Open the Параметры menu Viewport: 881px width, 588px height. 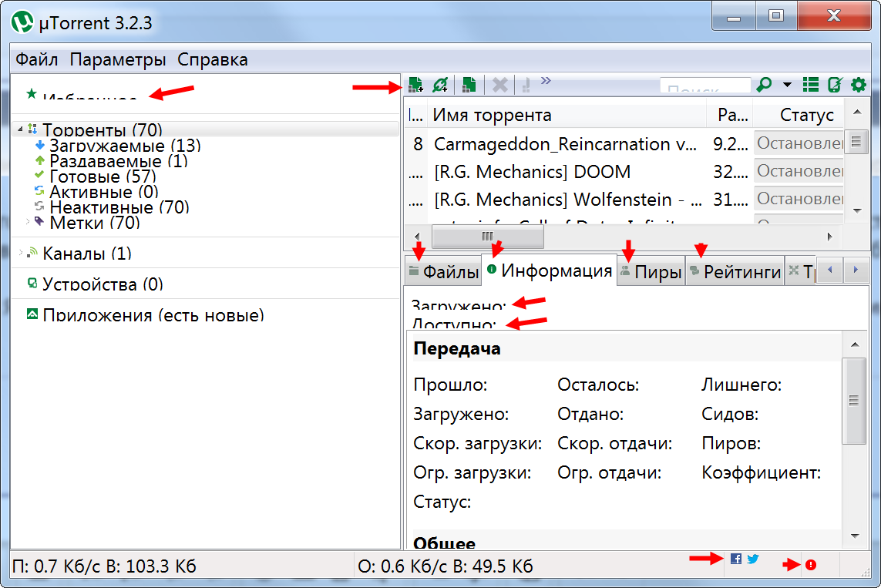(119, 59)
